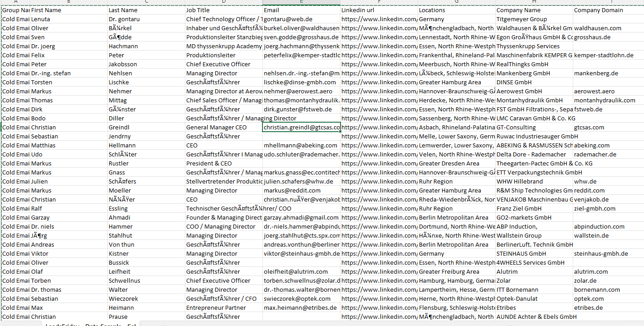Click the "Linkedin url" header cell

pyautogui.click(x=379, y=10)
